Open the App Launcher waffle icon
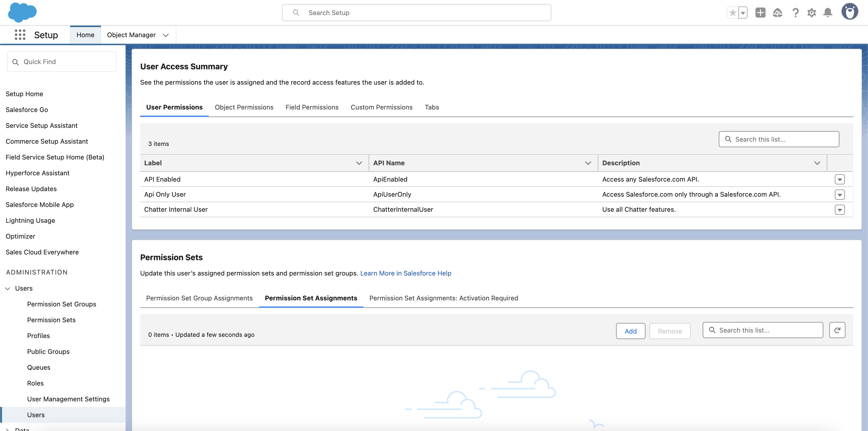The image size is (868, 431). coord(20,35)
